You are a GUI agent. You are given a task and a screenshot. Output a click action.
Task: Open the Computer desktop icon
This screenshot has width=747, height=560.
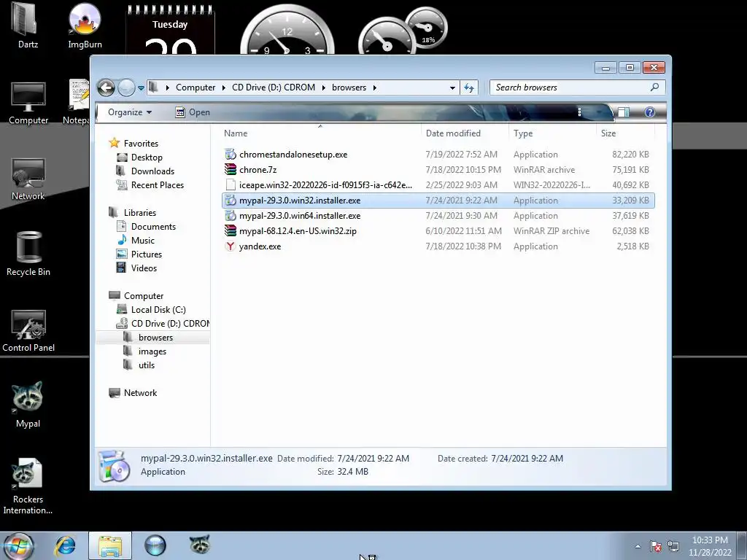pyautogui.click(x=28, y=104)
